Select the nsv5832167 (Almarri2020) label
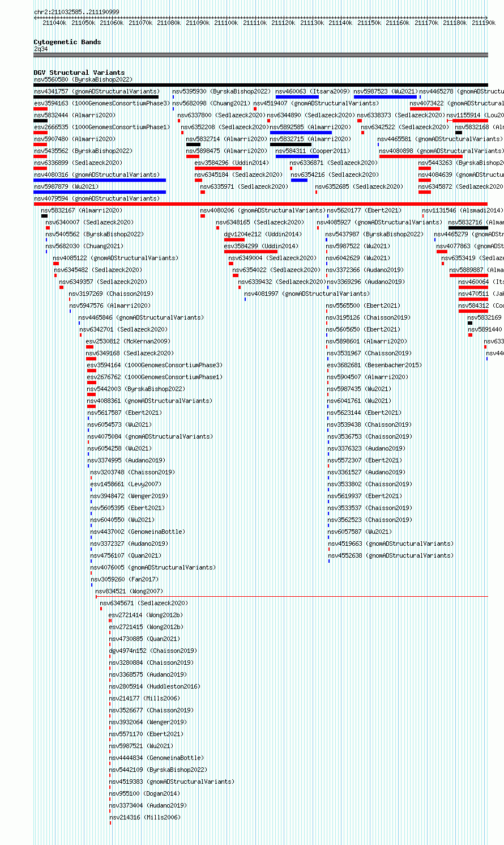 point(82,211)
